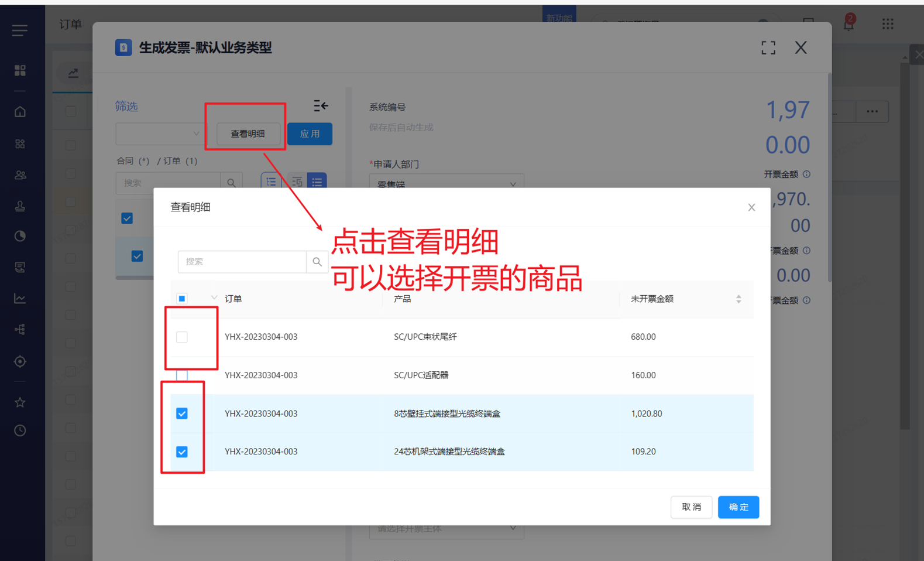Toggle the upper checked box in the filter list
924x561 pixels.
tap(127, 218)
